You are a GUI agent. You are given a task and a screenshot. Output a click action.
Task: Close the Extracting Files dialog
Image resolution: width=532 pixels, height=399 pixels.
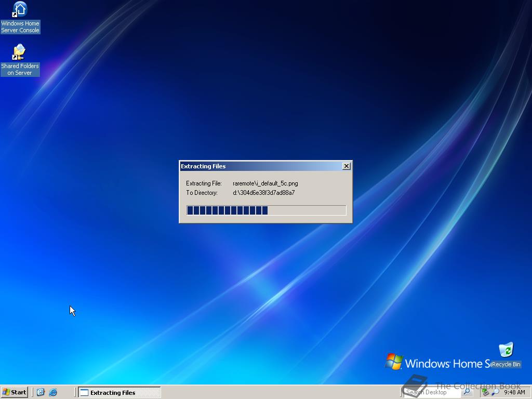coord(346,166)
